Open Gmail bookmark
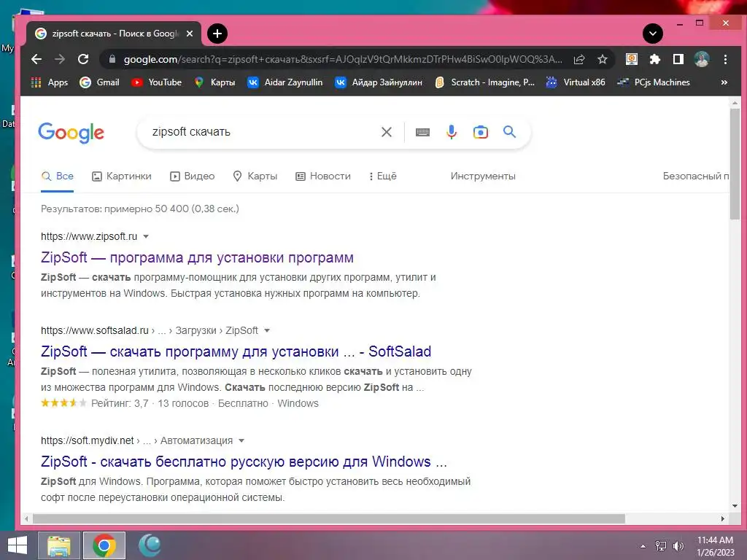The image size is (747, 560). tap(99, 82)
